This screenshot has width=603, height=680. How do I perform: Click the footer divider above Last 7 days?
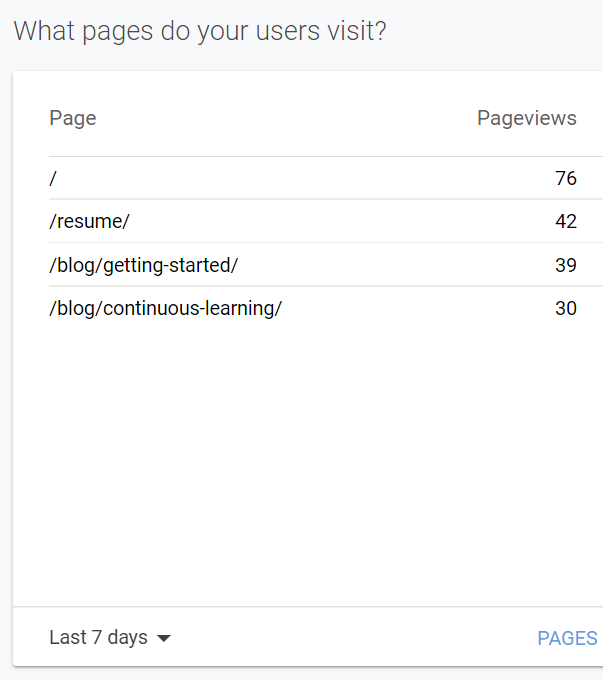click(x=300, y=606)
